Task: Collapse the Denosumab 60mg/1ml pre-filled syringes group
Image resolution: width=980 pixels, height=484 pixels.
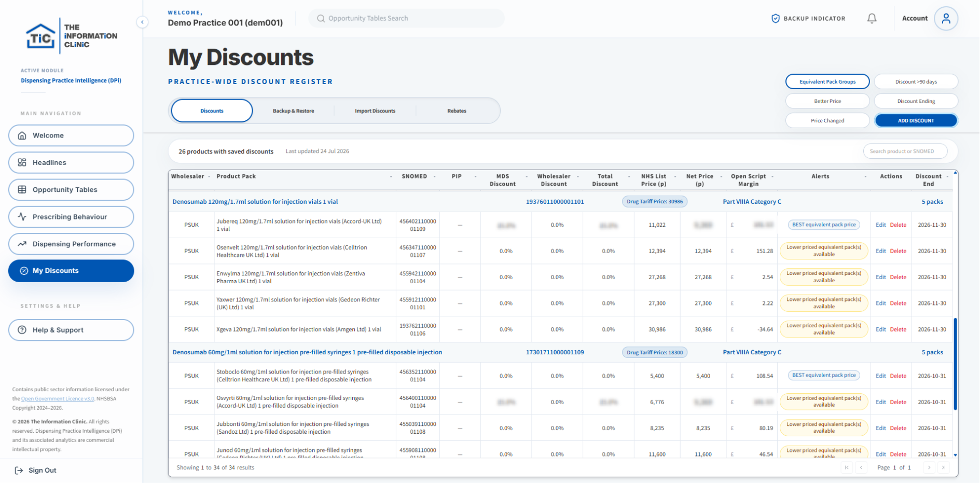Action: [560, 352]
